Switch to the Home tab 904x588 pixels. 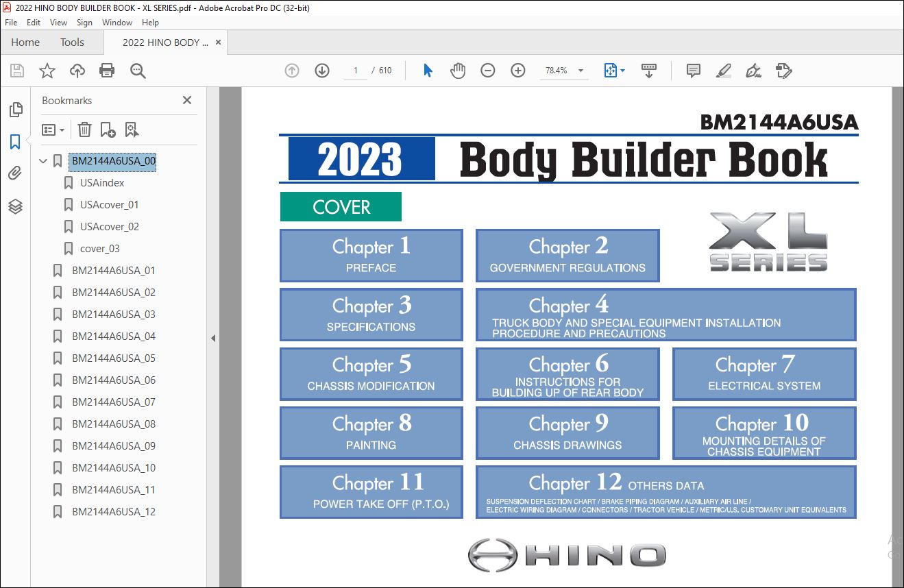25,42
